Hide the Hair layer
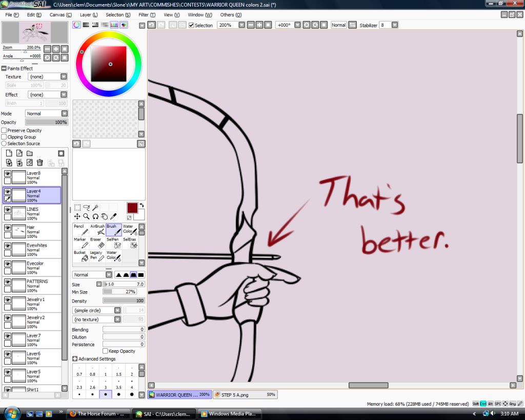This screenshot has width=525, height=420. click(7, 228)
